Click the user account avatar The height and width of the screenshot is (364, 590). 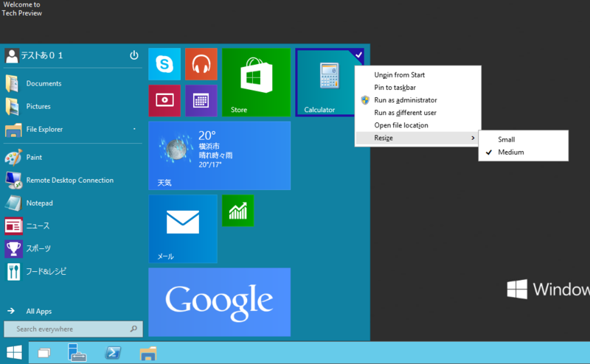click(12, 56)
